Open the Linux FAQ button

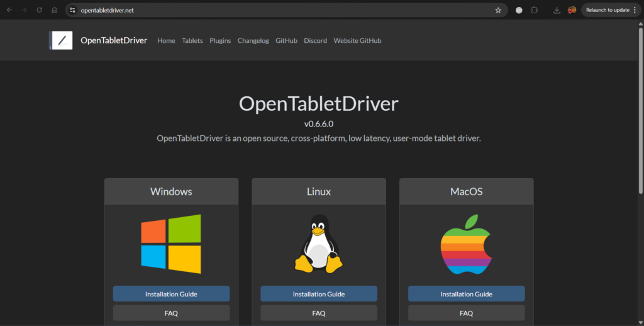(x=318, y=313)
